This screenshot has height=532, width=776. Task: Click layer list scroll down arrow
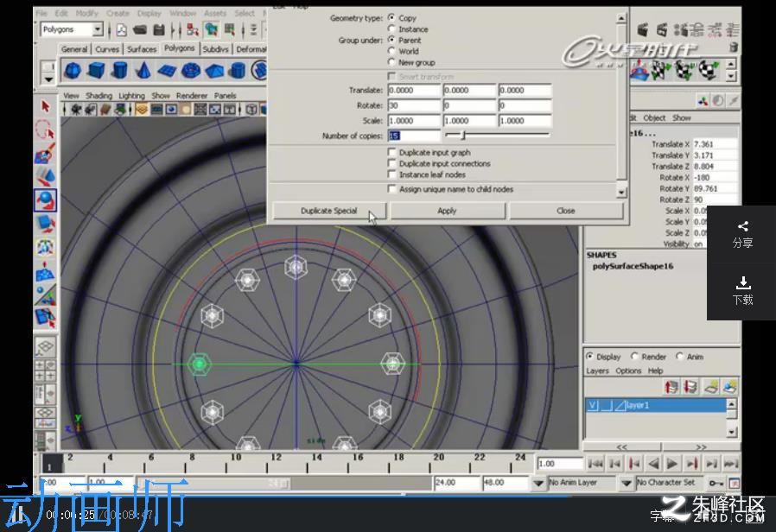[733, 432]
